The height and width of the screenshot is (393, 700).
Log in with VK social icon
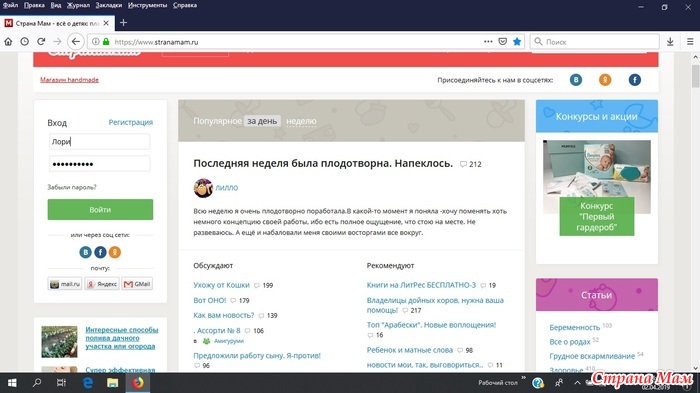(85, 252)
